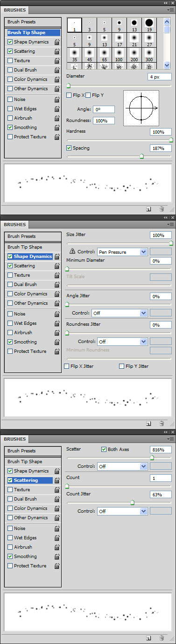
Task: Collapse the middle Brushes panel with the double-arrow icon
Action: (x=165, y=218)
